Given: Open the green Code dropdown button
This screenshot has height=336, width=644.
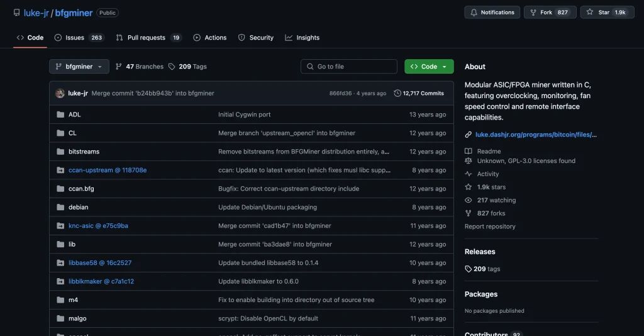Looking at the screenshot, I should coord(429,67).
